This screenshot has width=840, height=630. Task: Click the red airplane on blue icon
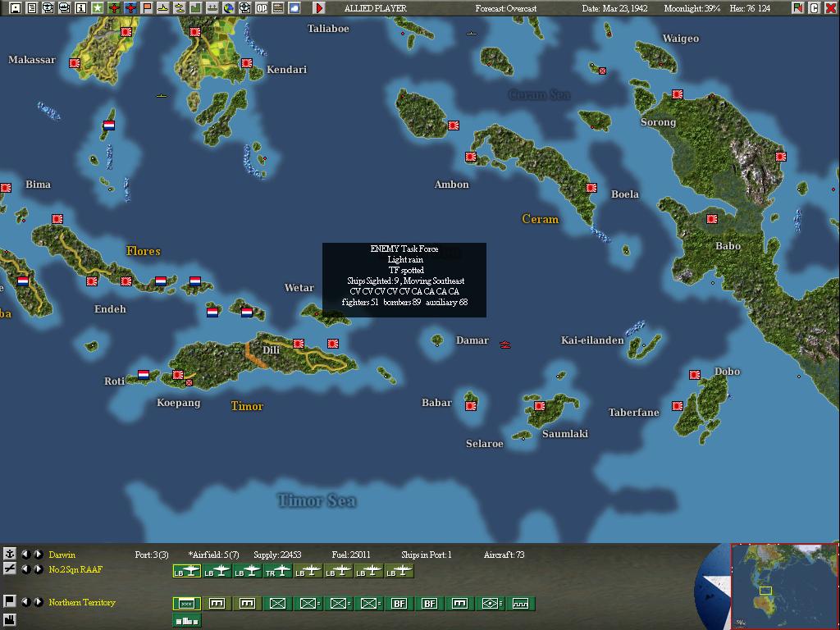pyautogui.click(x=130, y=8)
